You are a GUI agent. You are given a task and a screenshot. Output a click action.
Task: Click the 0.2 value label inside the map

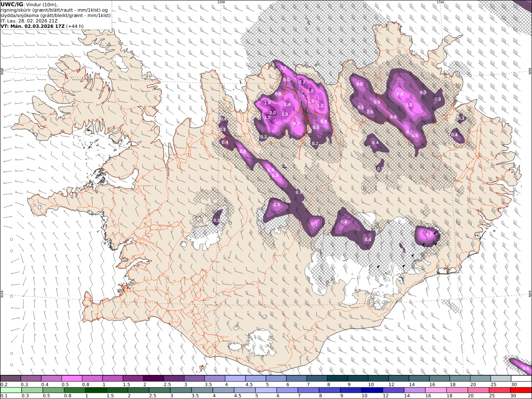point(315,144)
